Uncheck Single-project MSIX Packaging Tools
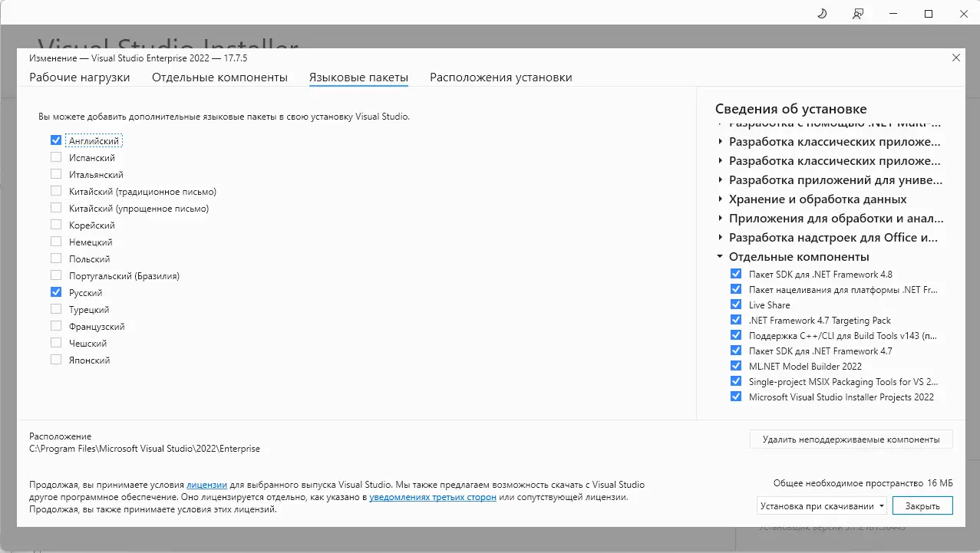This screenshot has width=980, height=553. click(736, 381)
